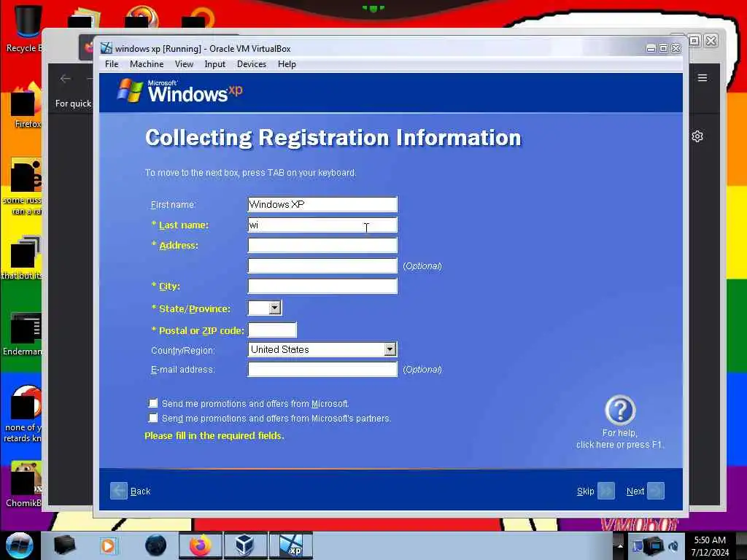Image resolution: width=747 pixels, height=560 pixels.
Task: Click the Next arrow button
Action: point(656,491)
